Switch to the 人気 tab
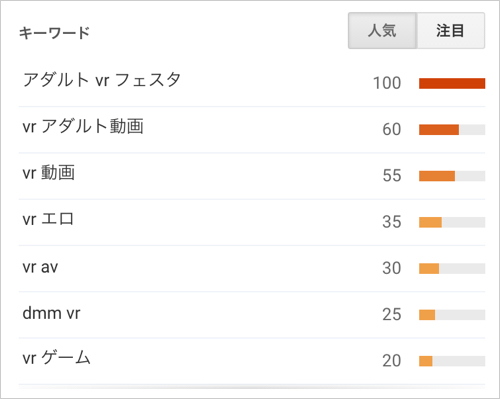500x399 pixels. [382, 31]
